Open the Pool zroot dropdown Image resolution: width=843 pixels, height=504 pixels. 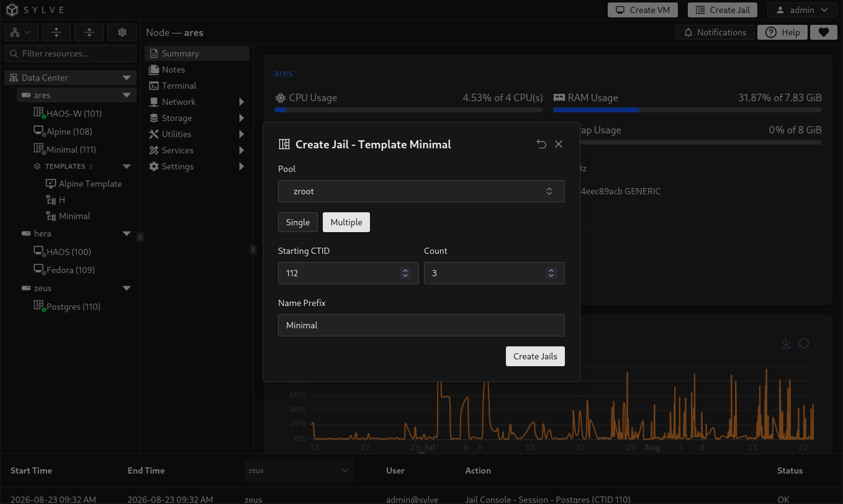click(421, 191)
